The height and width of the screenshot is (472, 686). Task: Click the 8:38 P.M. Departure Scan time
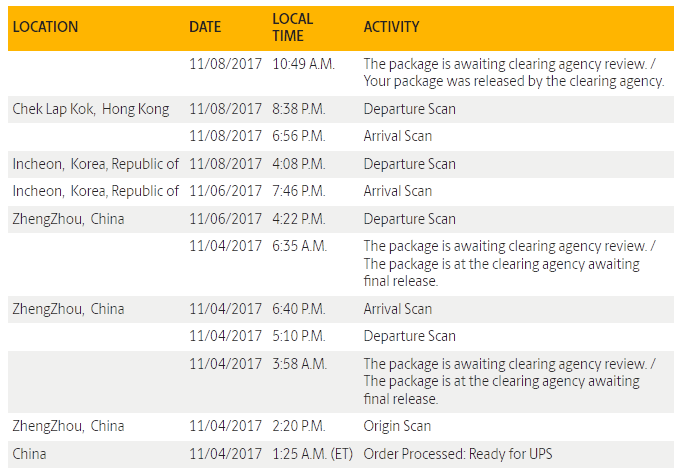299,109
